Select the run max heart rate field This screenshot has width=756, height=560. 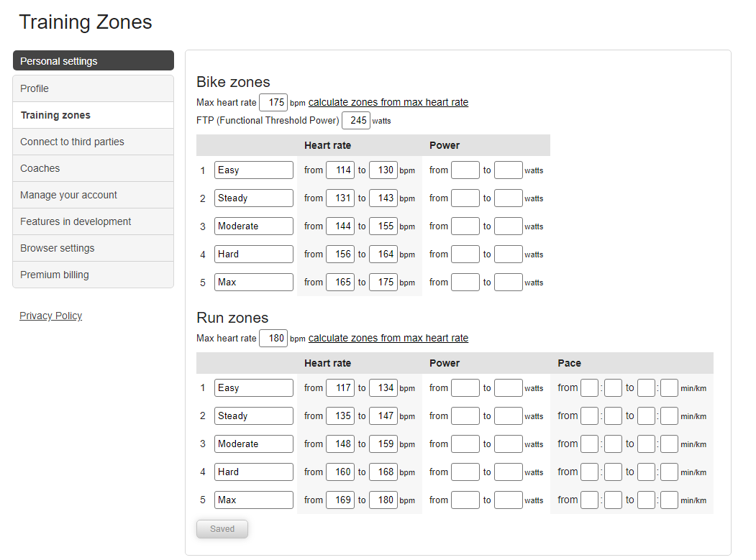pos(273,338)
